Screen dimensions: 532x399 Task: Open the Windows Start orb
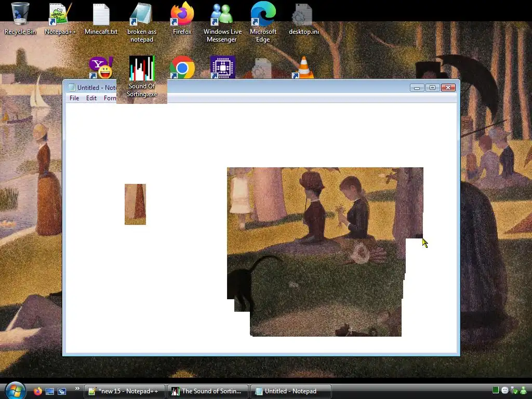click(x=16, y=390)
